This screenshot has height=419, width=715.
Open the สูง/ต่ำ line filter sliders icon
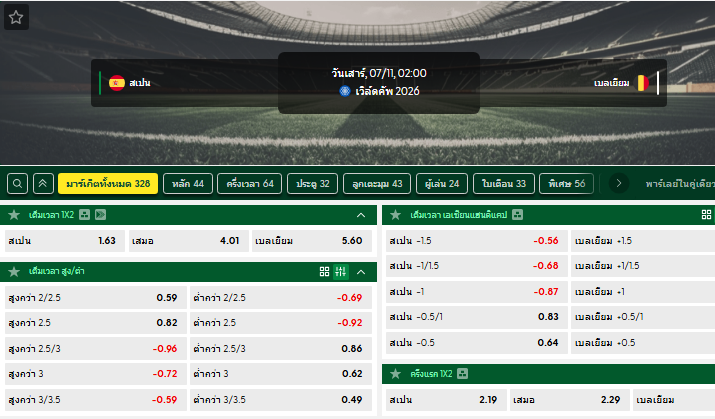click(x=341, y=272)
